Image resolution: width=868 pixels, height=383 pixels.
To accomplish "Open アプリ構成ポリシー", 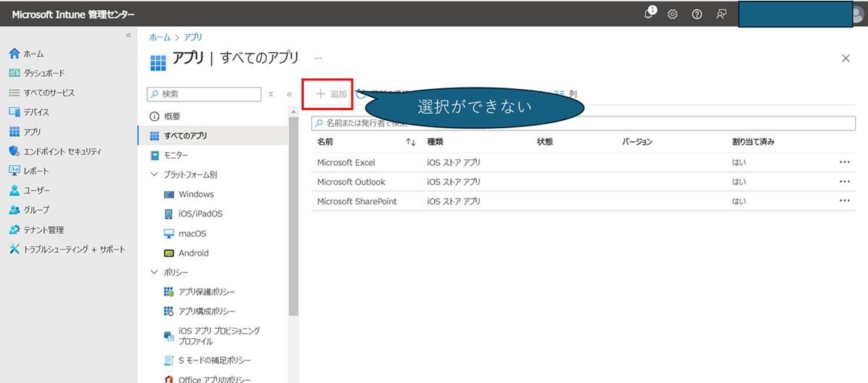I will coord(207,311).
